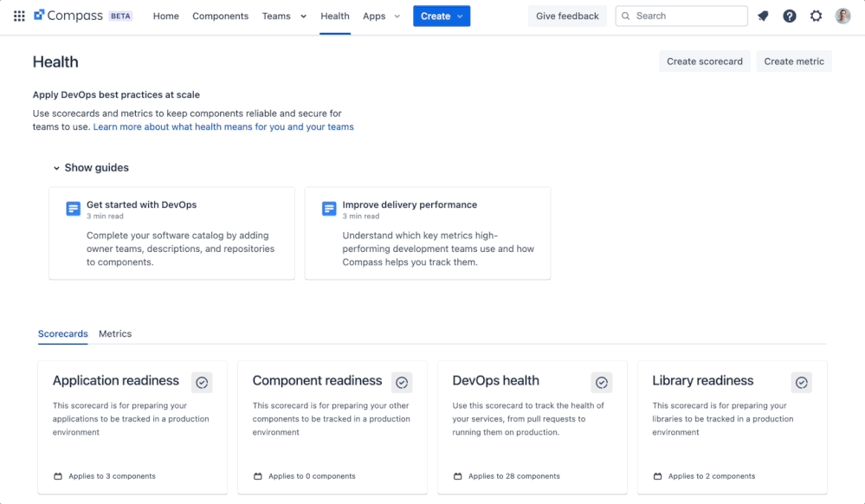The image size is (865, 504).
Task: Click the blue Create button
Action: click(441, 16)
